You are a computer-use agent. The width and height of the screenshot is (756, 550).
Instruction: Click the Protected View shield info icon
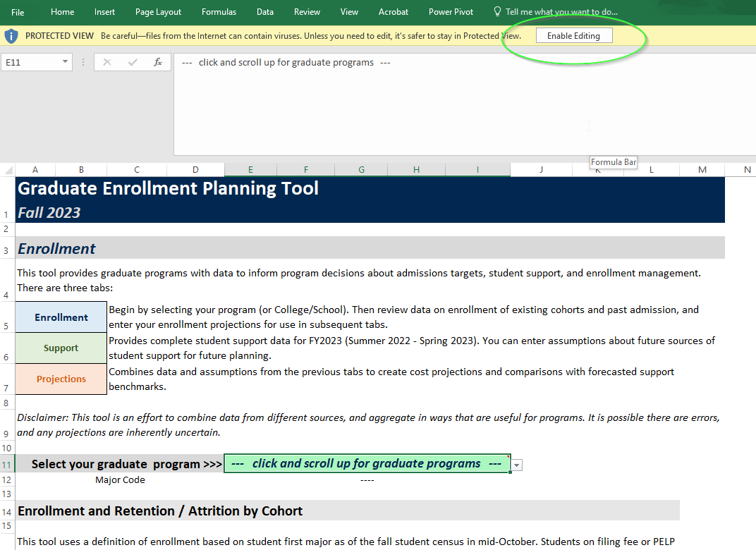point(11,36)
